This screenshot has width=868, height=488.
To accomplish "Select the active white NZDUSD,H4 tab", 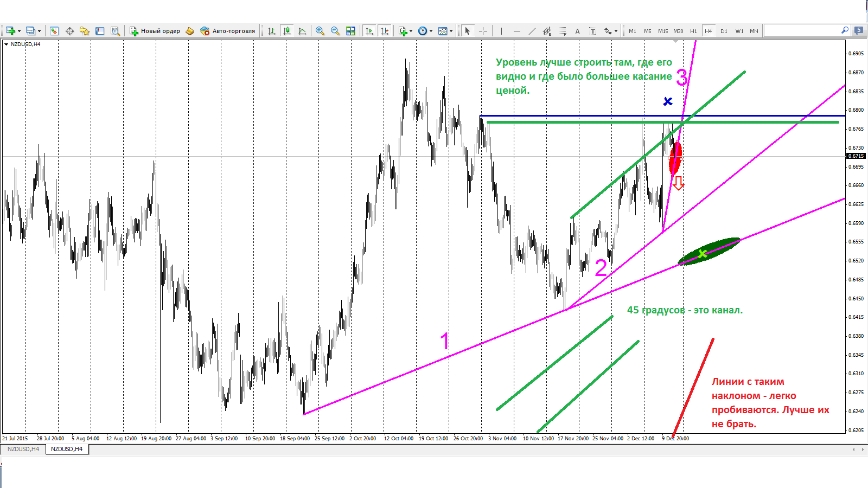I will [67, 449].
